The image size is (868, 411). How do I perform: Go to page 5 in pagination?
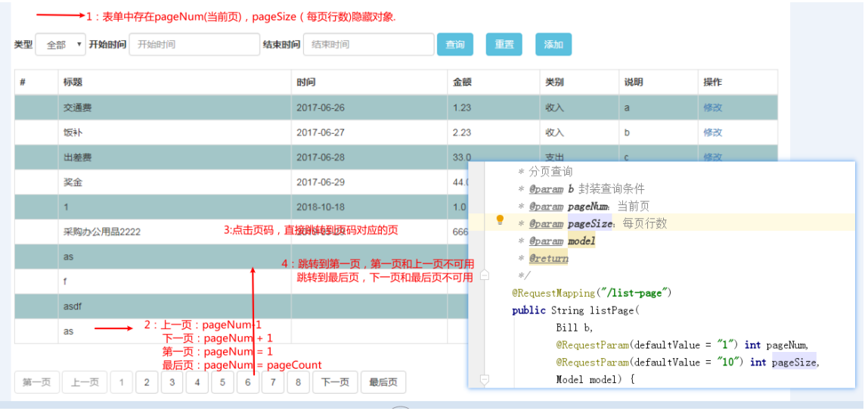coord(222,382)
